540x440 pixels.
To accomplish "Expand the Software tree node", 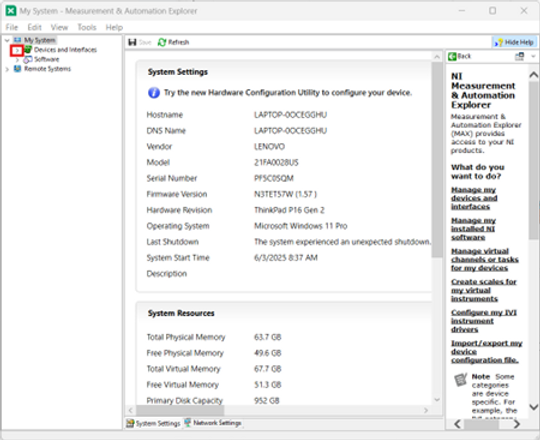I will click(18, 60).
